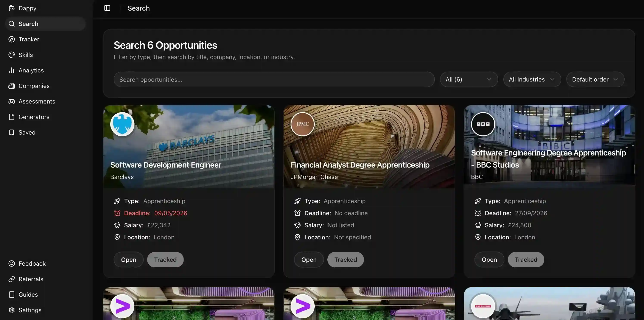Click the Companies building icon
Viewport: 644px width, 320px height.
point(11,86)
